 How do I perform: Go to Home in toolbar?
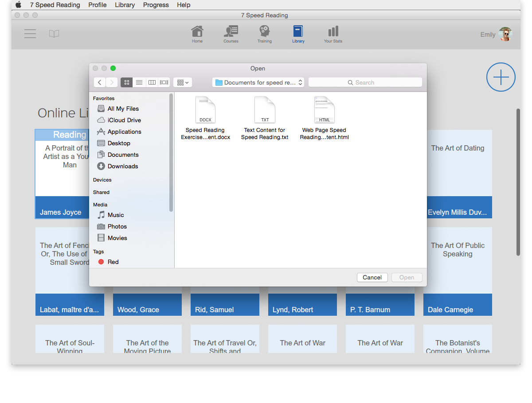197,34
